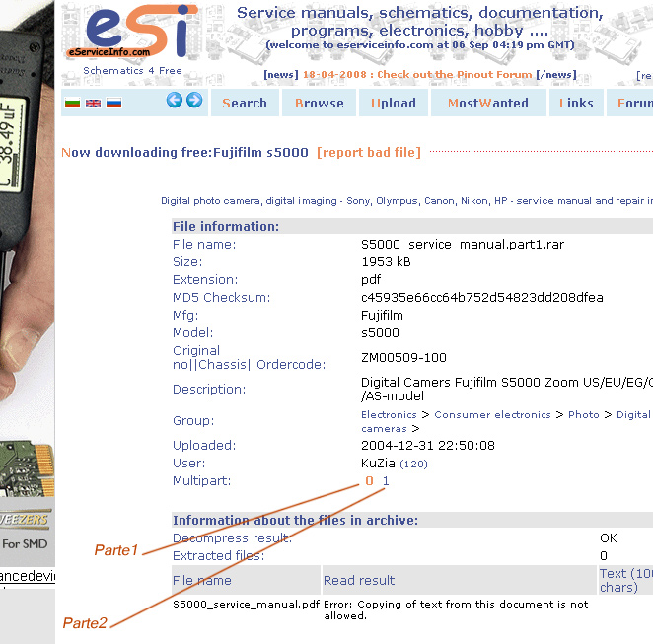Open the Browse menu item
Image resolution: width=653 pixels, height=644 pixels.
click(x=320, y=103)
